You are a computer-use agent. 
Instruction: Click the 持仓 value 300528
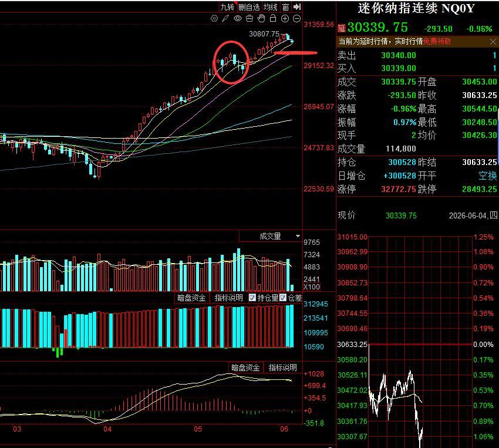(402, 162)
